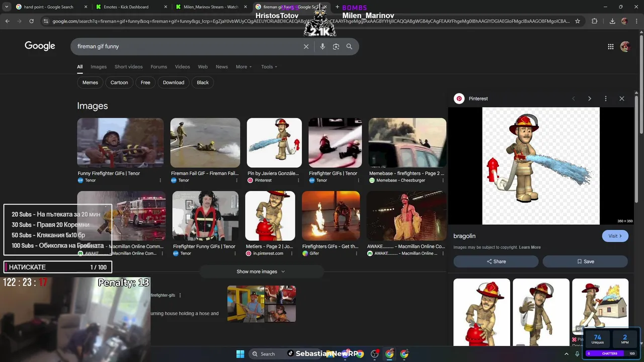This screenshot has width=644, height=362.
Task: Click the magnifier search icon in search box
Action: tap(349, 46)
